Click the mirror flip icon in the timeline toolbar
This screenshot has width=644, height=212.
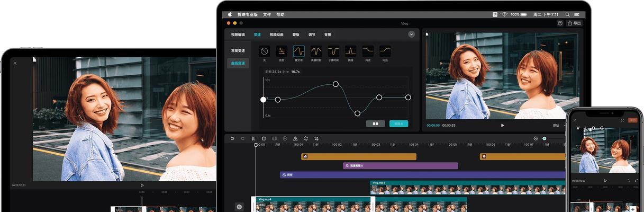point(295,138)
